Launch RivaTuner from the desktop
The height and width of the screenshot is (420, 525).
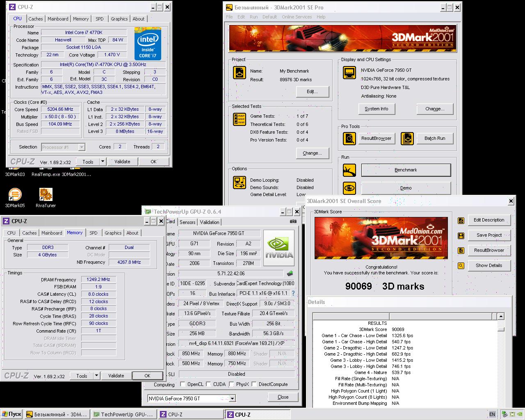pos(46,198)
